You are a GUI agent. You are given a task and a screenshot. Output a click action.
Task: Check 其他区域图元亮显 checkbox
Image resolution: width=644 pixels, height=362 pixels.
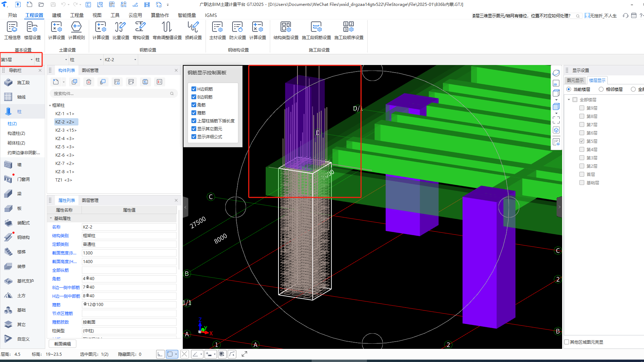click(x=567, y=342)
